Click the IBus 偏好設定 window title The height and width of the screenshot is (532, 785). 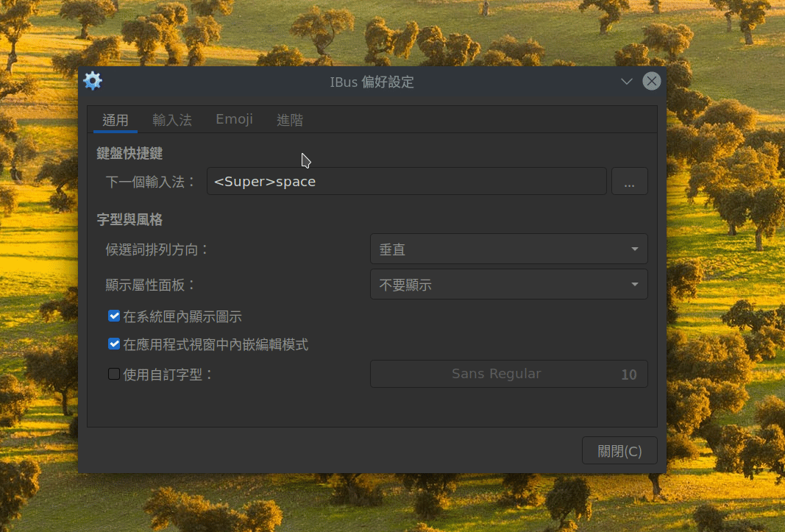[x=372, y=82]
